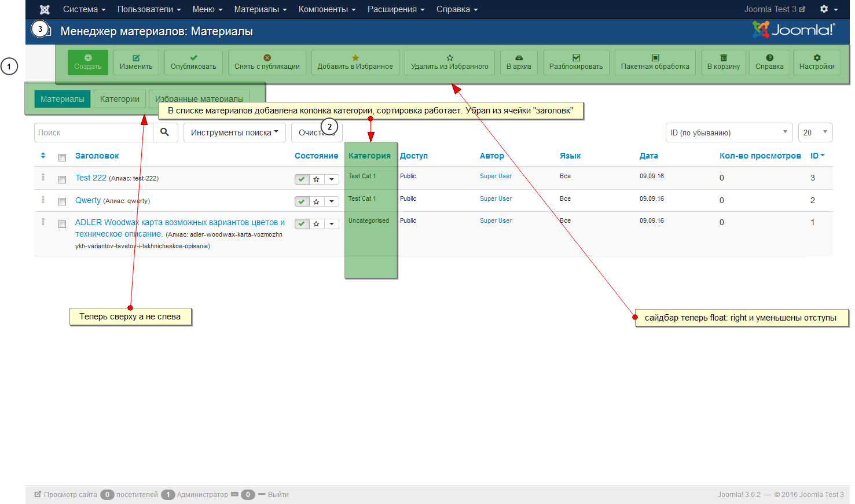Check the select-all checkbox in header
Screen dimensions: 855x504
pyautogui.click(x=62, y=157)
